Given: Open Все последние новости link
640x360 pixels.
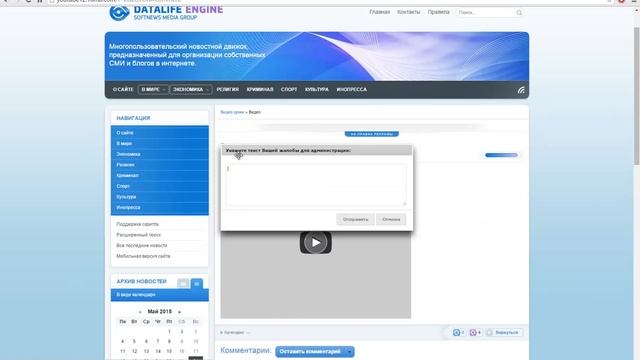Looking at the screenshot, I should point(142,245).
